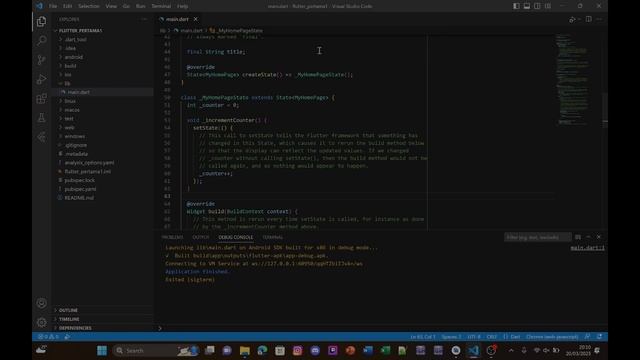640x360 pixels.
Task: Open the Source Control view
Action: 41,60
